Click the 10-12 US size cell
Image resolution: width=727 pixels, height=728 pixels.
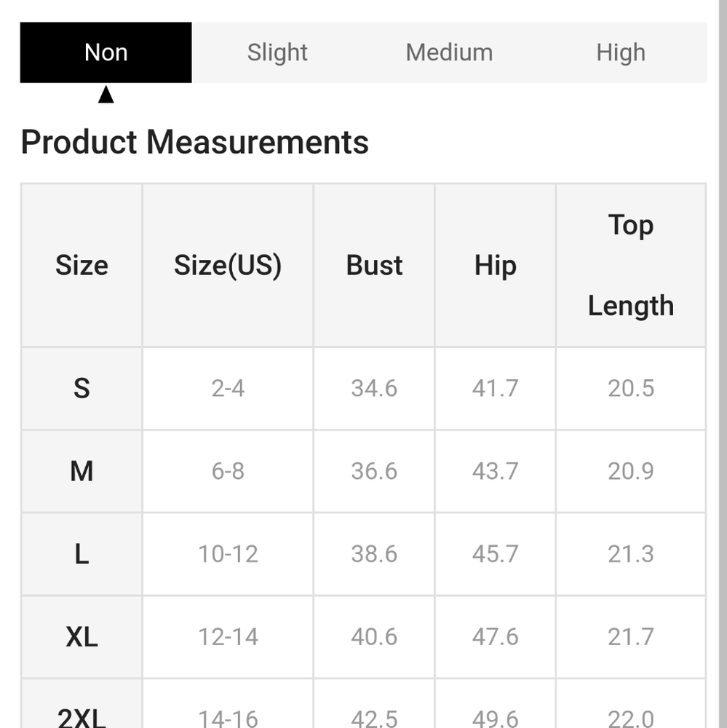pyautogui.click(x=228, y=554)
